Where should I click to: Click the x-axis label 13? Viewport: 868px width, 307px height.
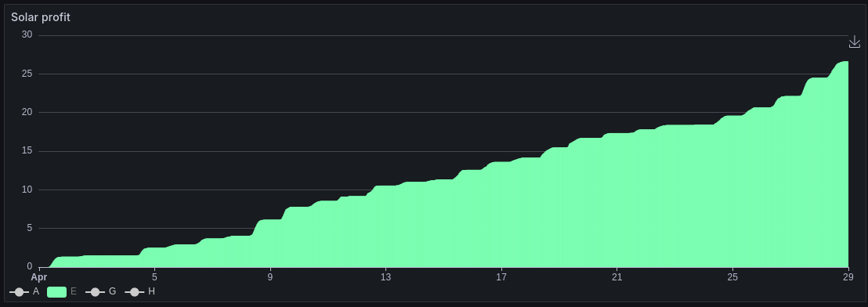coord(386,277)
